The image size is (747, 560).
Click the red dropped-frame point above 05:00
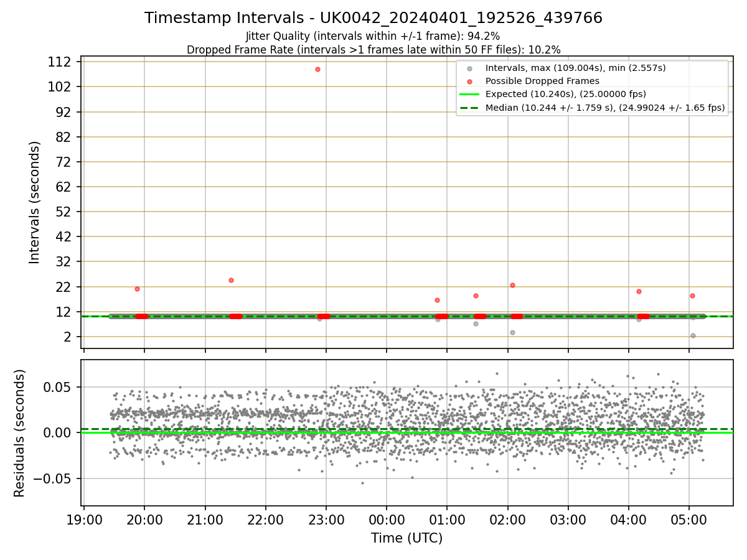692,296
